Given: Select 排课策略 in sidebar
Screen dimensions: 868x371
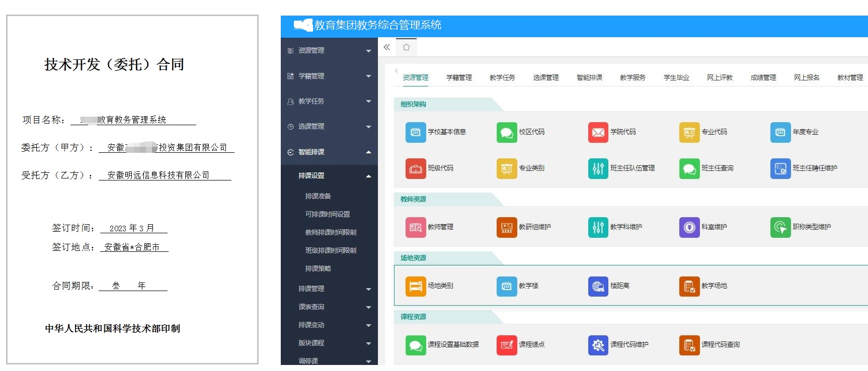Looking at the screenshot, I should click(x=318, y=268).
